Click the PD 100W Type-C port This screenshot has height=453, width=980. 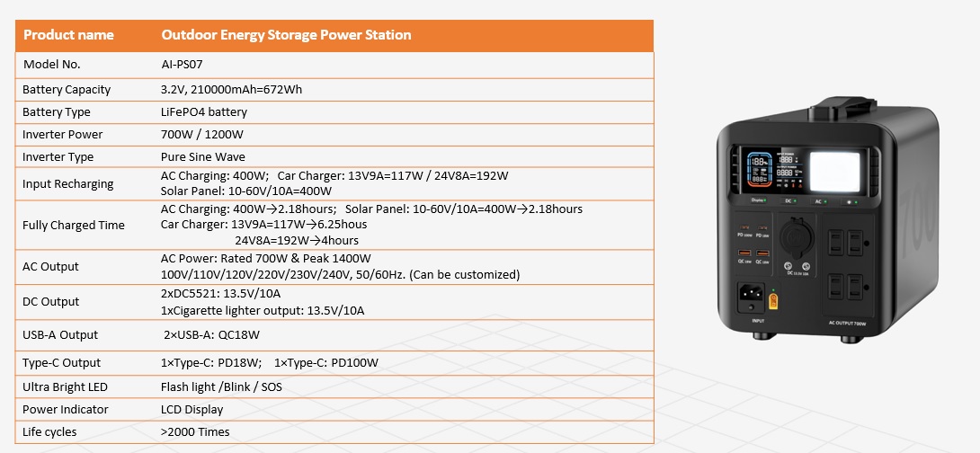744,227
